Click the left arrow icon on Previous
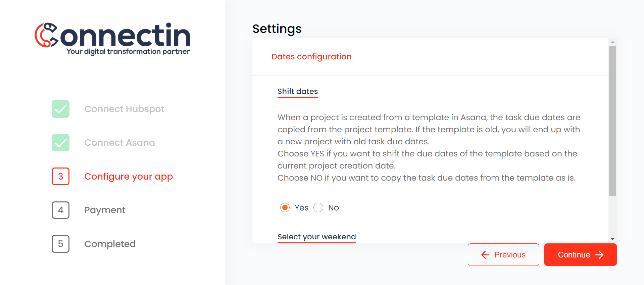 coord(485,255)
